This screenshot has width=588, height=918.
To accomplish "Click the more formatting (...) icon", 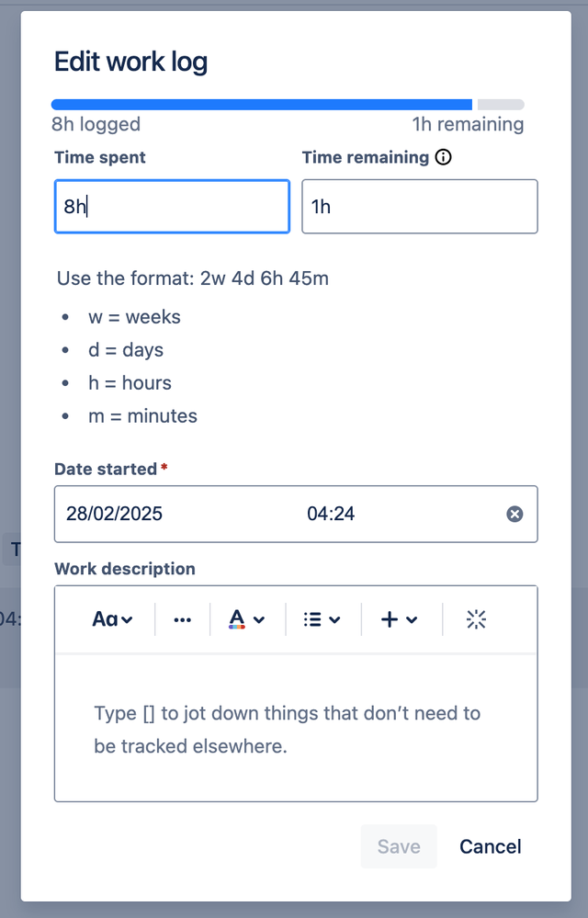I will 181,618.
